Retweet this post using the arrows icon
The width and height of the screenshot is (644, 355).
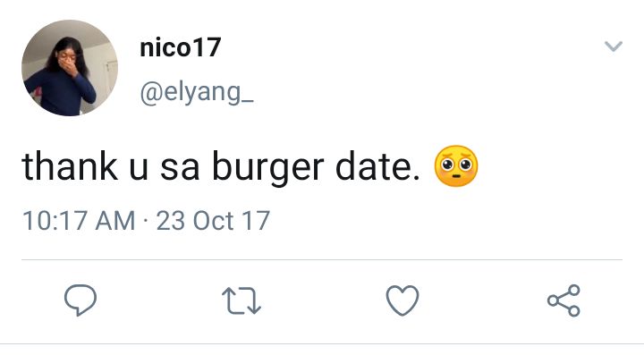pyautogui.click(x=241, y=300)
